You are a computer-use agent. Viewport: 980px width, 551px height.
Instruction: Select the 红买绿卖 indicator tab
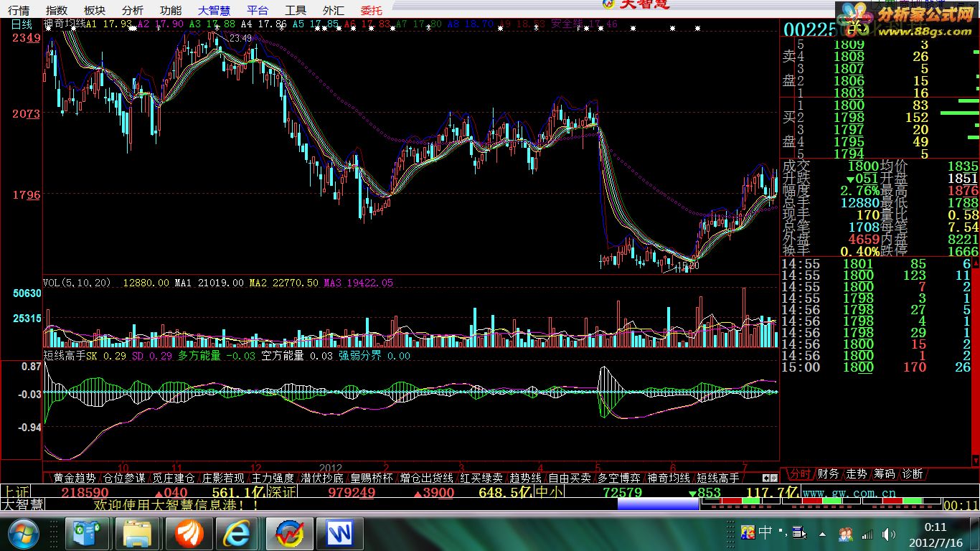(481, 478)
